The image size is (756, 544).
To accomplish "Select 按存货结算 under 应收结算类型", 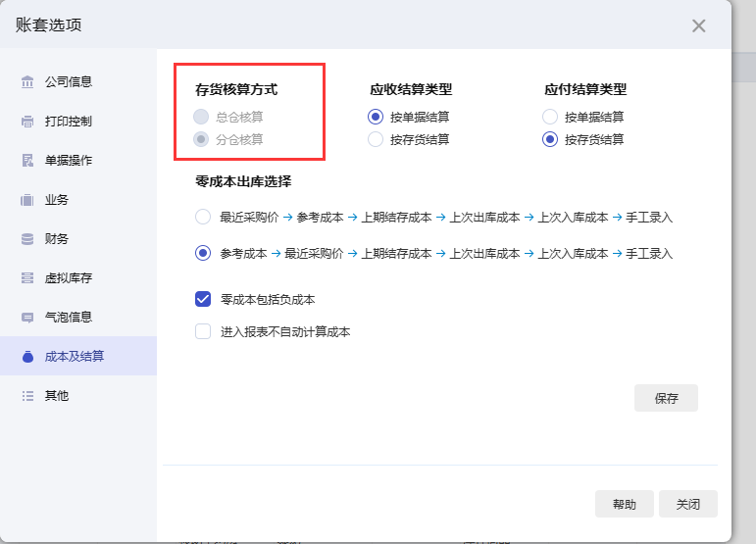I will pos(376,139).
